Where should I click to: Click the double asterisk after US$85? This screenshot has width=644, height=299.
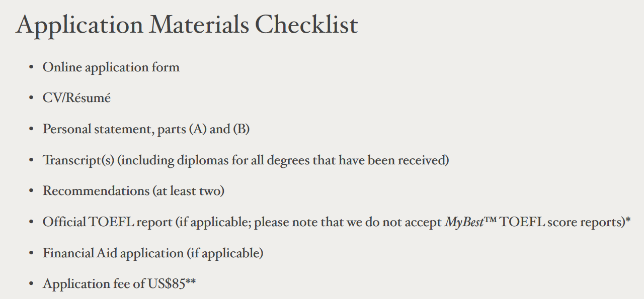pos(190,282)
